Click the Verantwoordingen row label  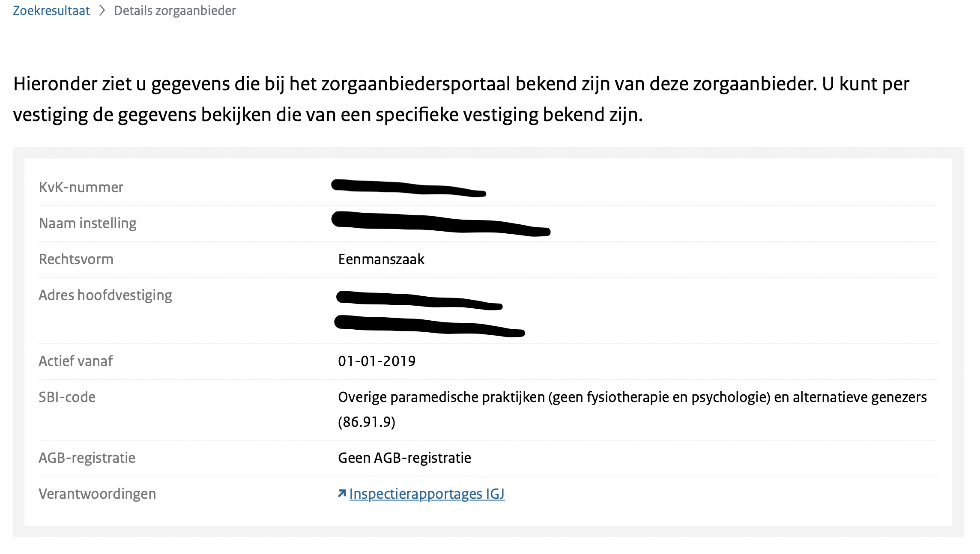tap(98, 494)
